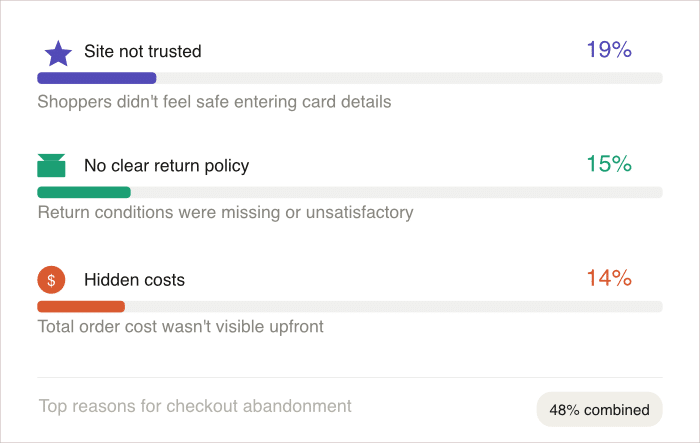Click the orange 14% progress bar
The width and height of the screenshot is (700, 443).
[x=81, y=306]
